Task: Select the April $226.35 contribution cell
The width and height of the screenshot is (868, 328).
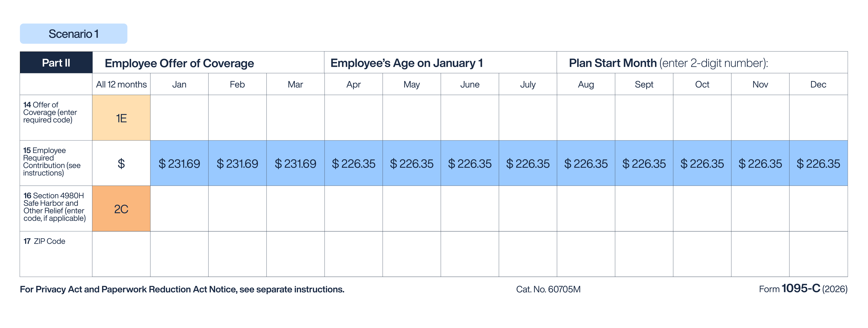Action: pos(353,164)
